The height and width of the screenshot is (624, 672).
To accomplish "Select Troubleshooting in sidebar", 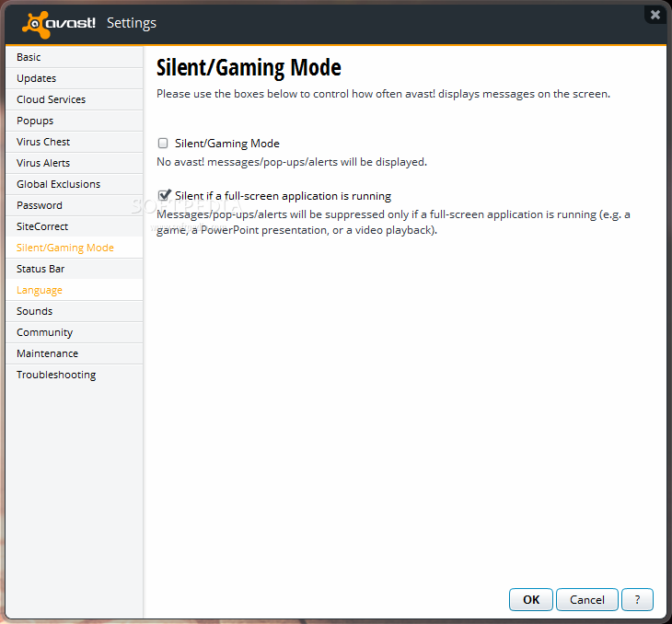I will pyautogui.click(x=75, y=375).
